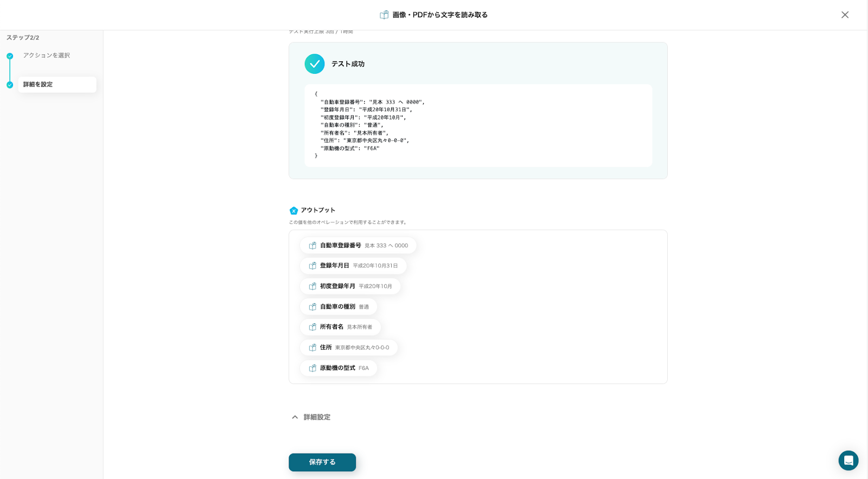Click the JSON line "原動機の型式": "F6A"
Image resolution: width=868 pixels, height=479 pixels.
[x=350, y=149]
